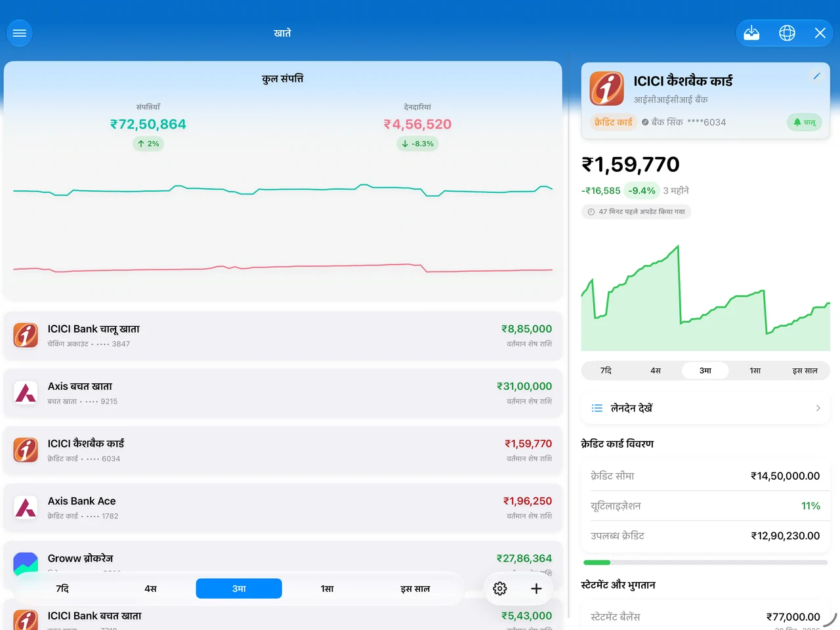
Task: Click liabilities ₹4,56,520 value
Action: (418, 124)
